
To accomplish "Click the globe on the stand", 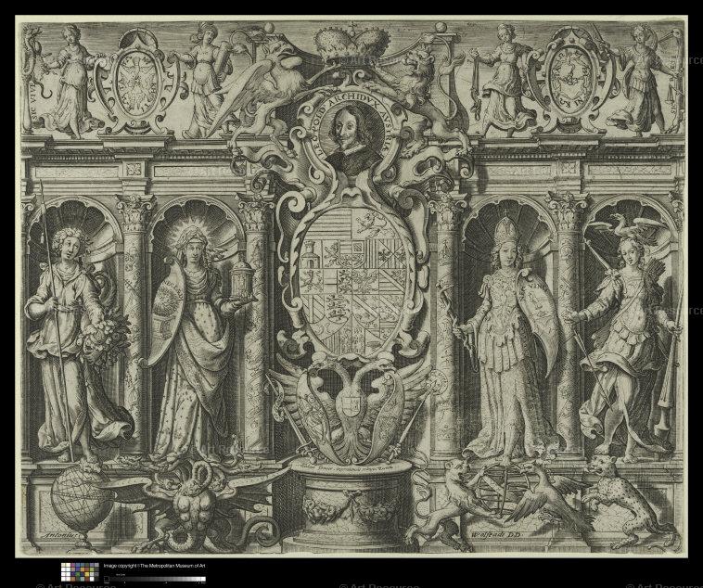I will pos(82,498).
